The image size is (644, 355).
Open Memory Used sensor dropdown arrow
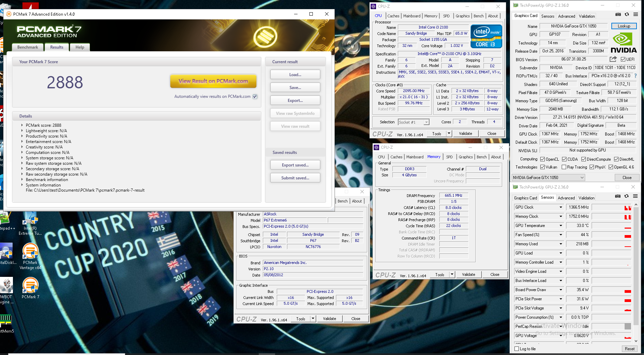[561, 244]
